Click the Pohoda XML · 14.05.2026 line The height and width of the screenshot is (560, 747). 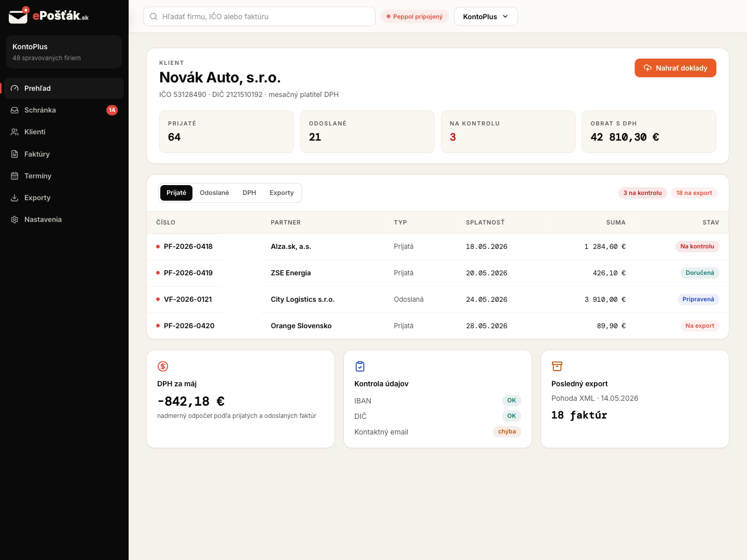point(595,398)
